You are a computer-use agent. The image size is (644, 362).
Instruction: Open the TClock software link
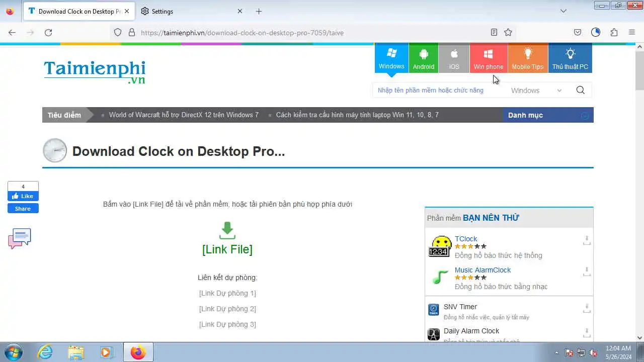pos(466,239)
